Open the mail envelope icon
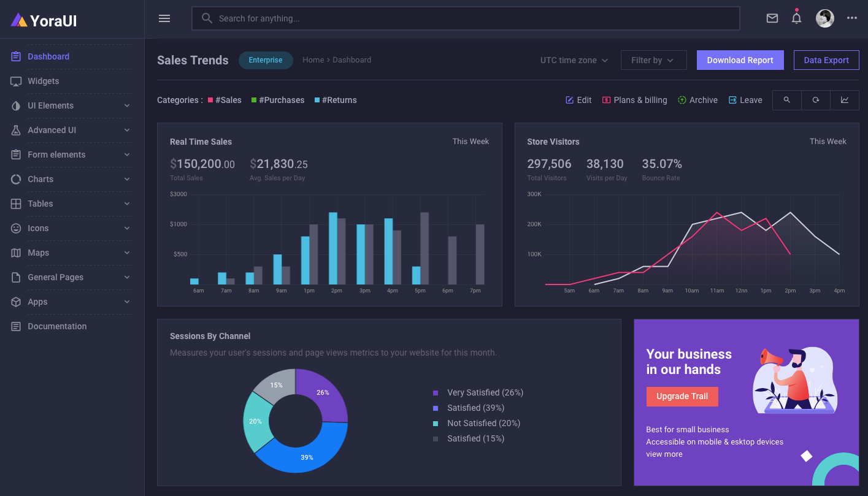This screenshot has height=496, width=868. 772,18
